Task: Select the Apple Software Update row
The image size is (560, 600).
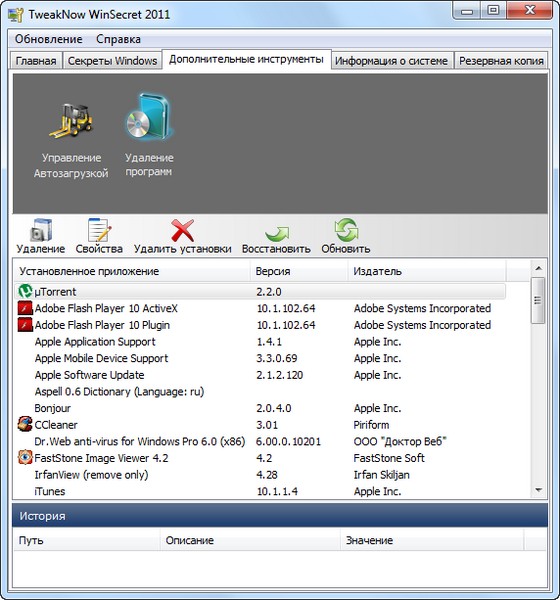Action: [260, 375]
